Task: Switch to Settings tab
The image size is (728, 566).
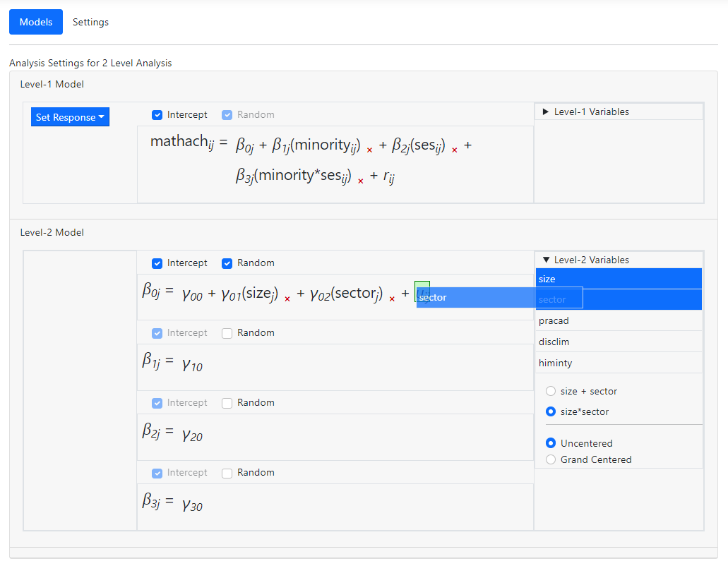Action: pos(90,22)
